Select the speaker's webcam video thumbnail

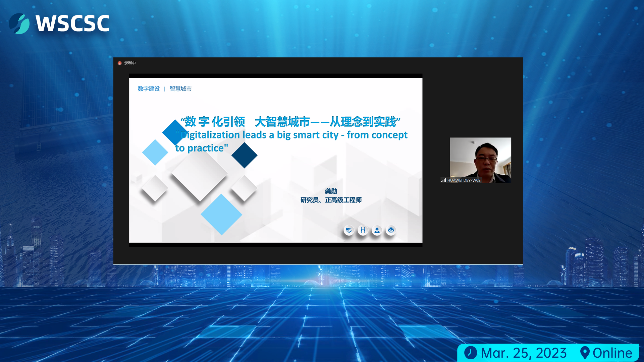click(480, 160)
